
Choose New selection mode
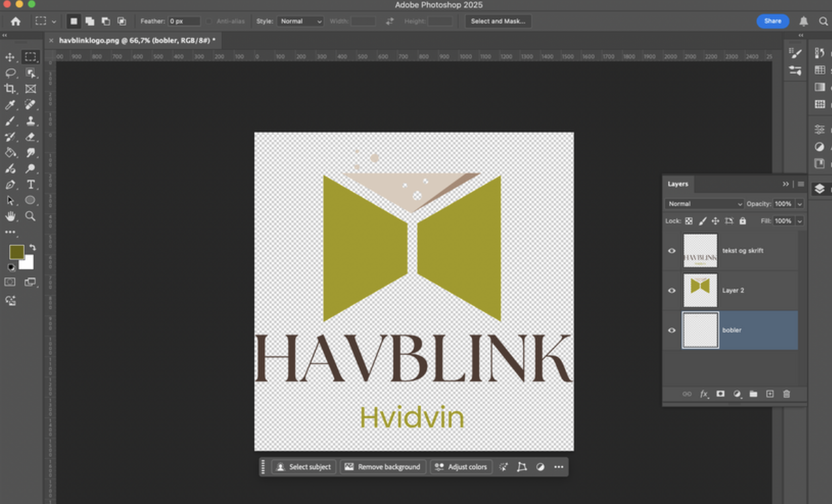tap(73, 21)
